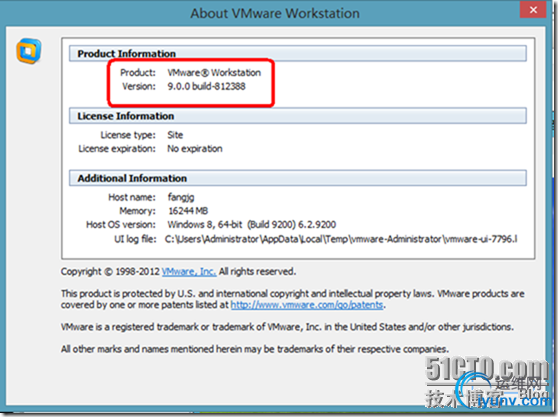Select the product name VMware® Workstation
558x417 pixels.
pyautogui.click(x=214, y=73)
